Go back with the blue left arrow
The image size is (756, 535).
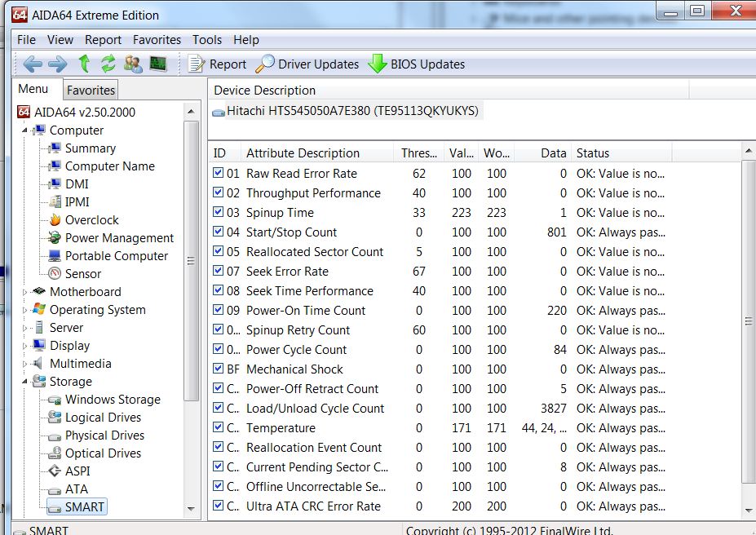(33, 64)
